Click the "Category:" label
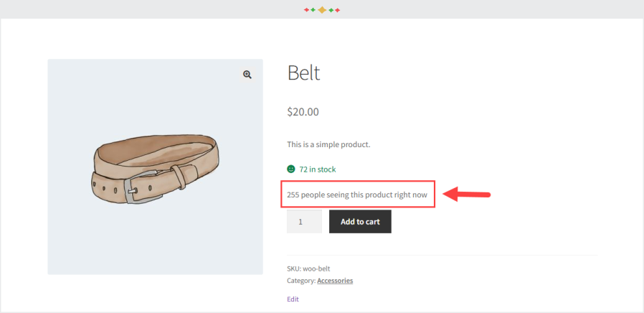The width and height of the screenshot is (644, 313). (x=301, y=281)
